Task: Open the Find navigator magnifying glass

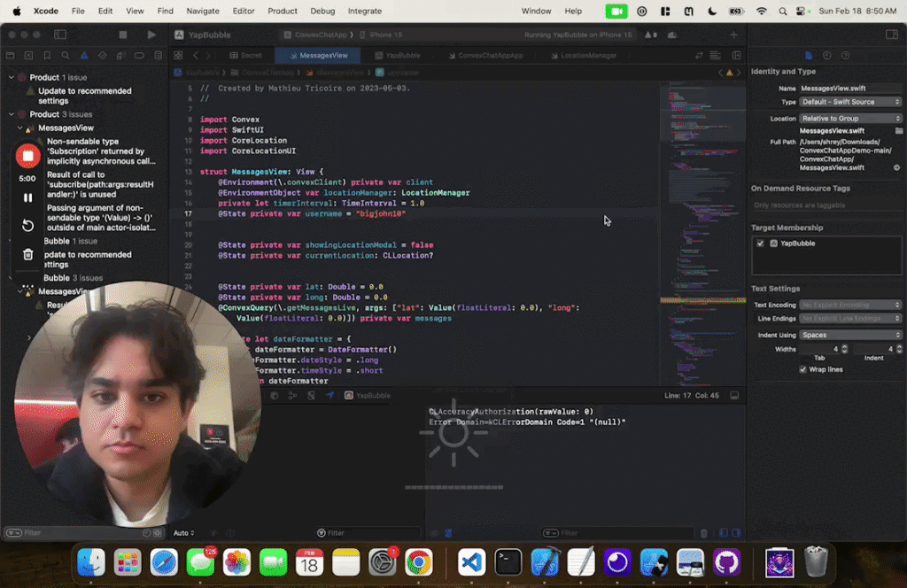Action: point(66,55)
